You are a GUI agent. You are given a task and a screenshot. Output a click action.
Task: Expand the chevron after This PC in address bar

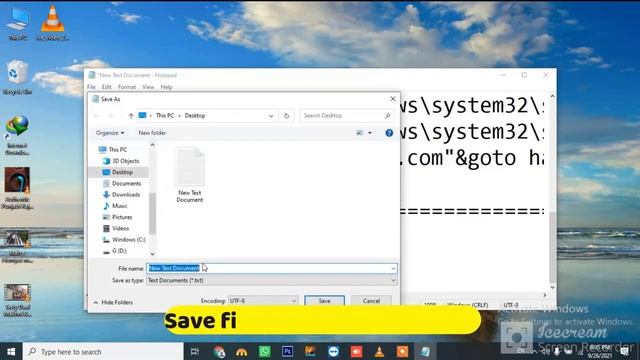(x=179, y=116)
